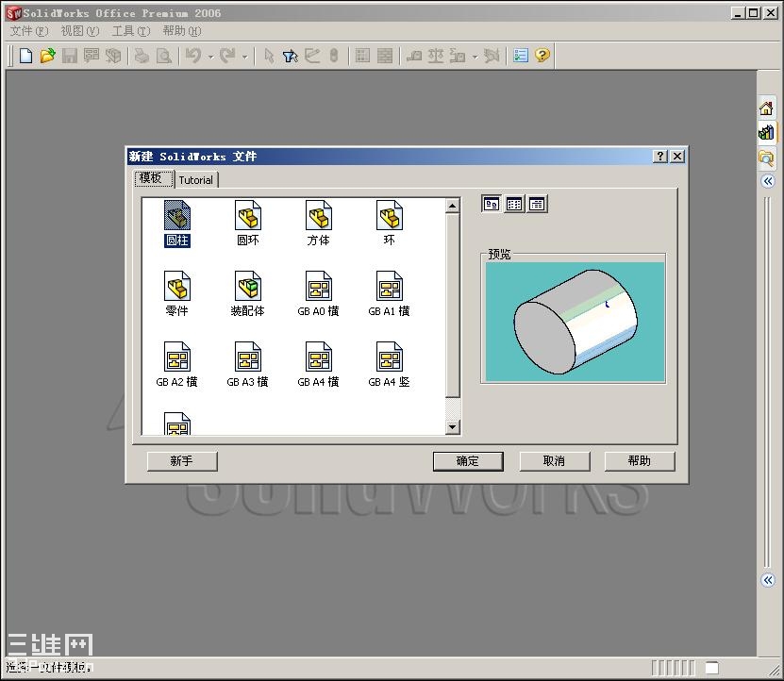Click the New document toolbar icon
The image size is (784, 681).
(x=25, y=56)
